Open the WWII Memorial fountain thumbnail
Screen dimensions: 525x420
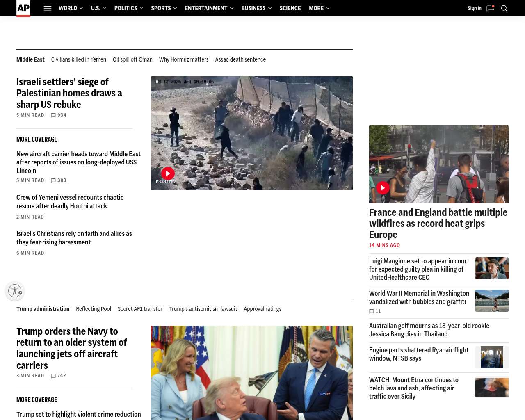(x=492, y=301)
